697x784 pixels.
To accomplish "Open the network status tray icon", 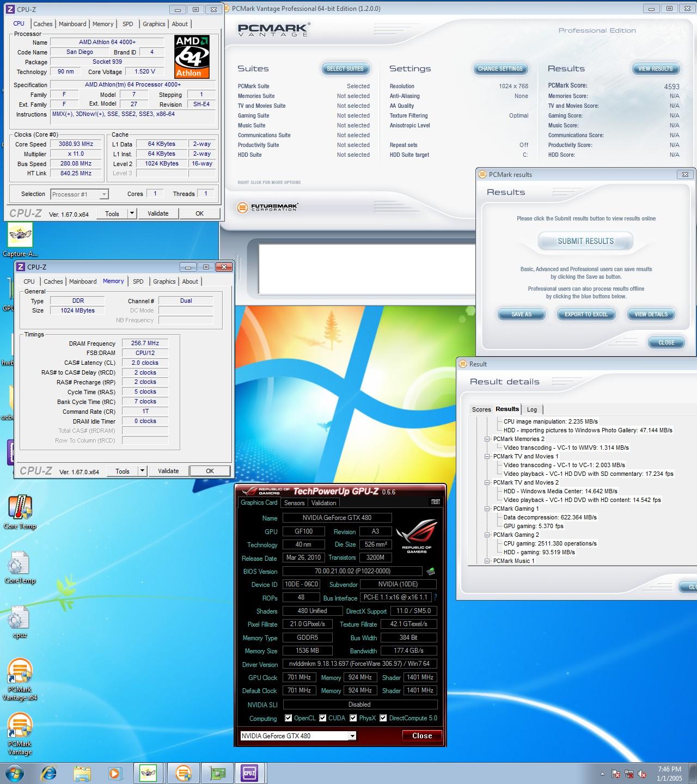I will [629, 774].
